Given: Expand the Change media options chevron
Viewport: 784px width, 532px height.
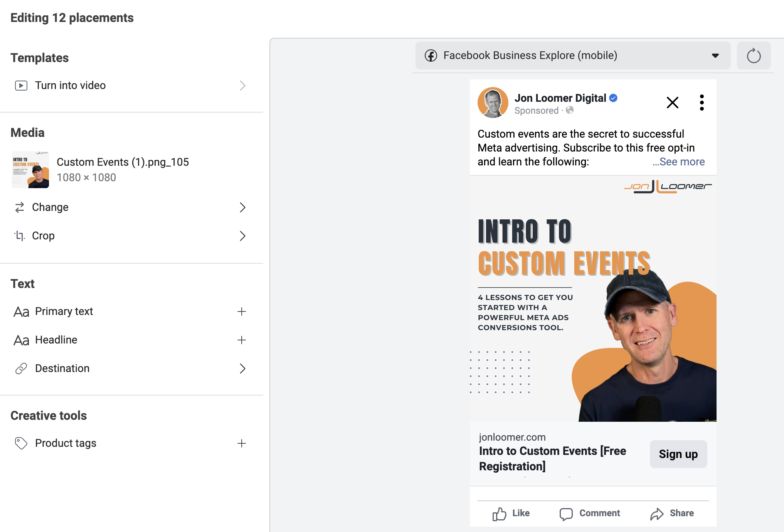Looking at the screenshot, I should tap(242, 207).
